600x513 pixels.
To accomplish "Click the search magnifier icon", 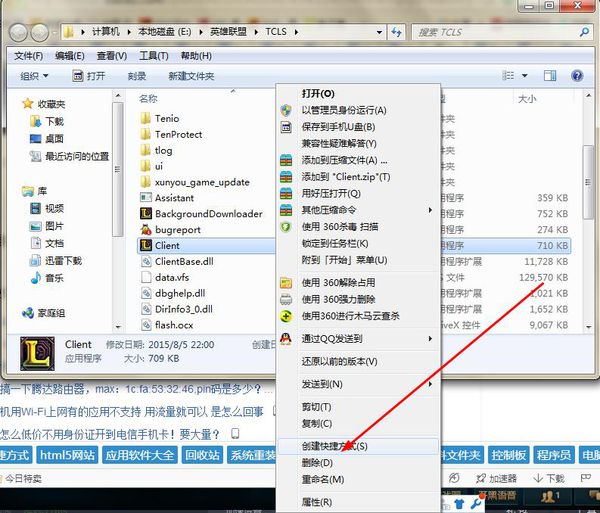I will coord(584,32).
